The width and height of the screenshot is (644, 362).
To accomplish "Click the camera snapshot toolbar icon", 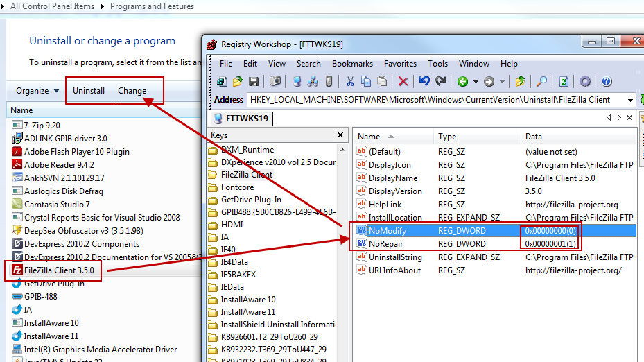I will (x=275, y=81).
